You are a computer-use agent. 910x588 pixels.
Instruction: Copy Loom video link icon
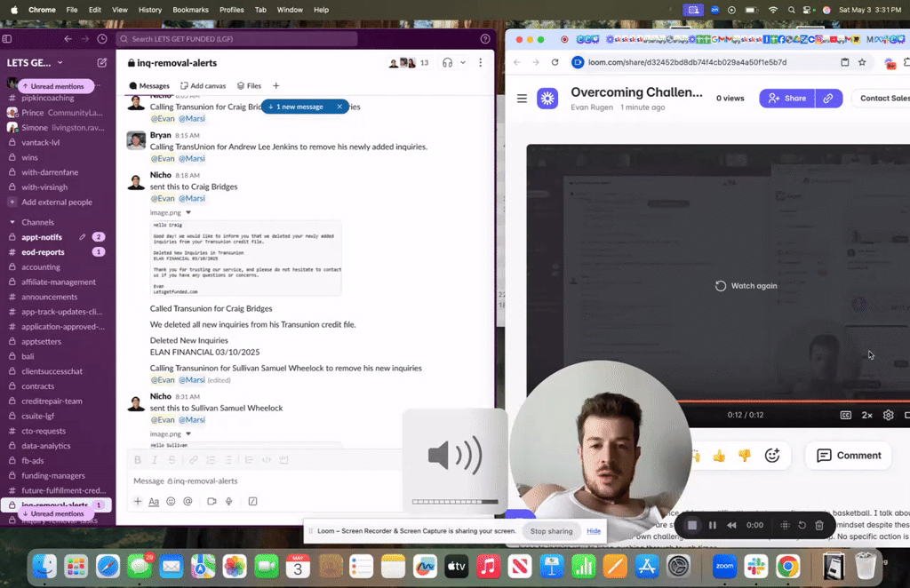point(829,99)
